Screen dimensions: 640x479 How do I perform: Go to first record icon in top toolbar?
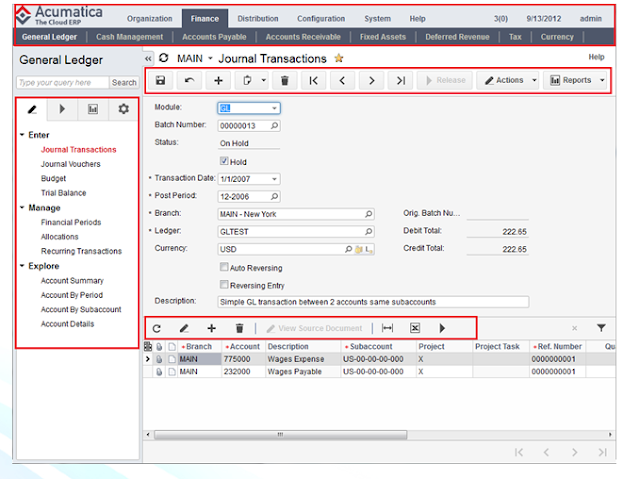[313, 80]
